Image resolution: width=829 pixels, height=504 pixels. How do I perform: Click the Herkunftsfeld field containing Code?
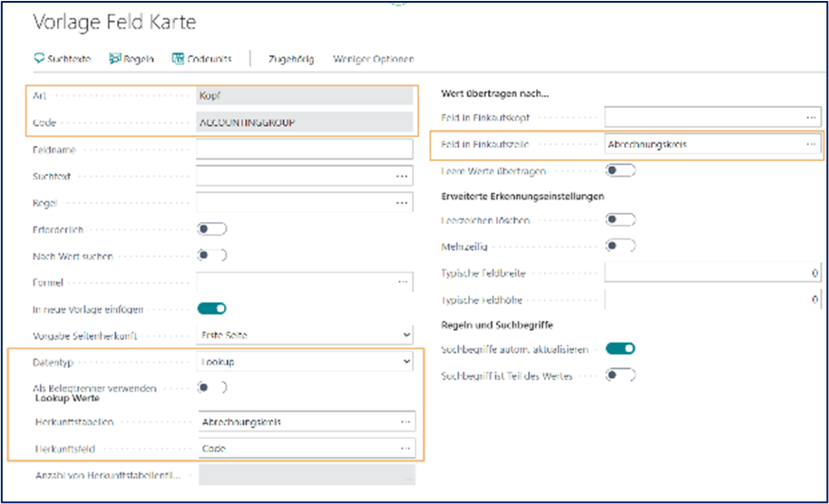(295, 448)
